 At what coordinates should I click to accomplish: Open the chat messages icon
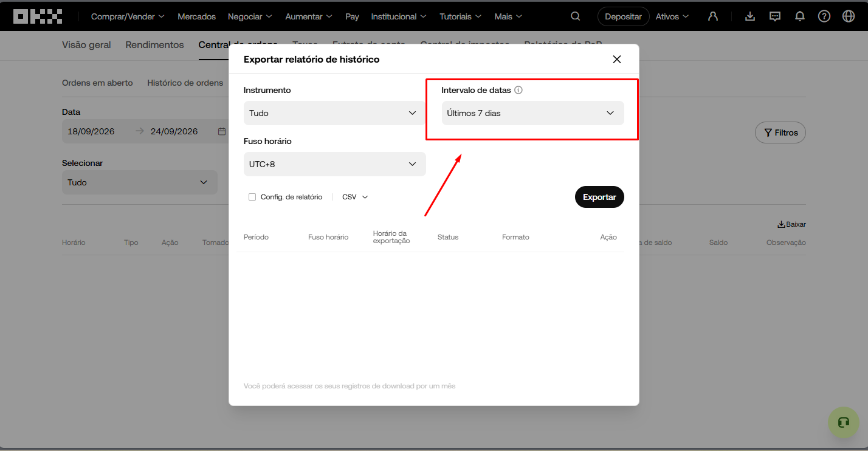pyautogui.click(x=775, y=16)
